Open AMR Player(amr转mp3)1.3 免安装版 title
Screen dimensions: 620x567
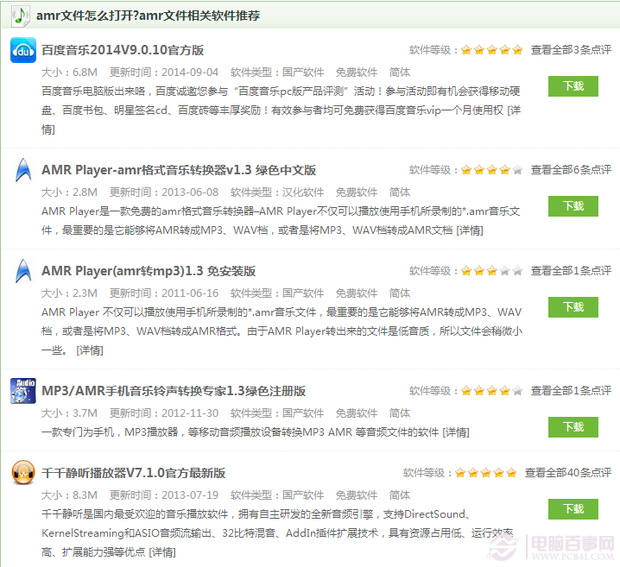tap(148, 271)
